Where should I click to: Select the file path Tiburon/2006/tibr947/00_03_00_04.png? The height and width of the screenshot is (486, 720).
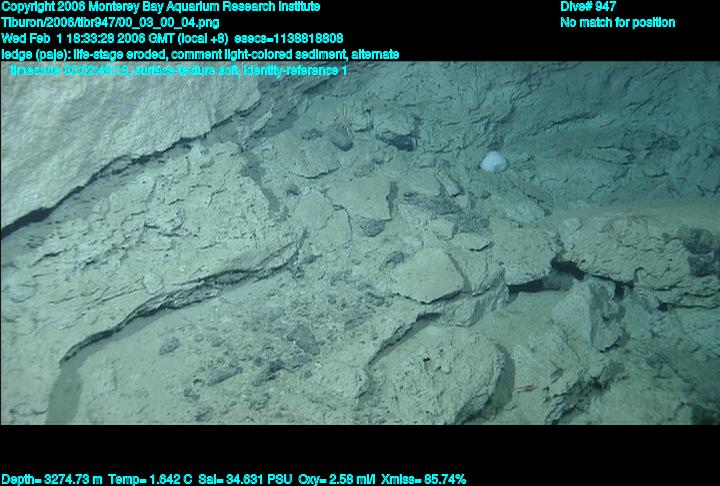click(110, 23)
